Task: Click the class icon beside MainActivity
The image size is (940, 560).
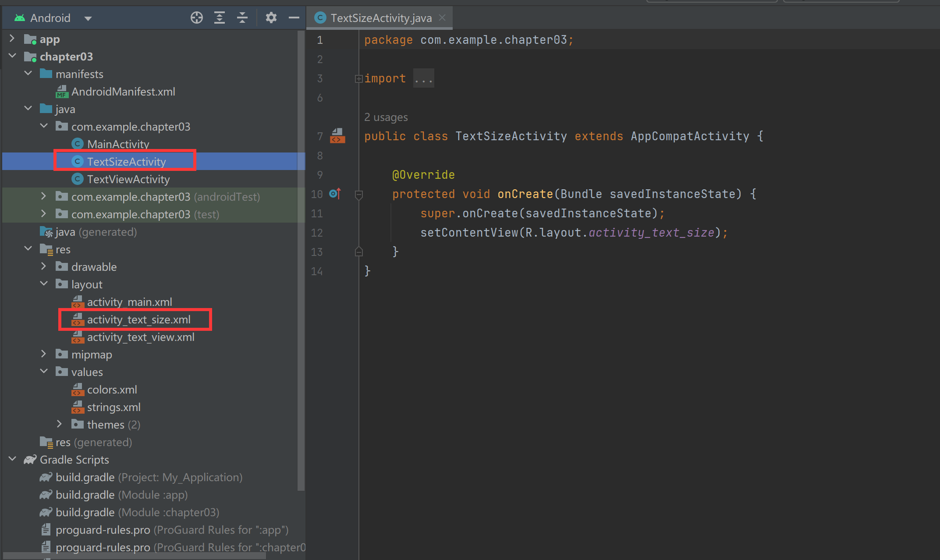Action: tap(78, 144)
